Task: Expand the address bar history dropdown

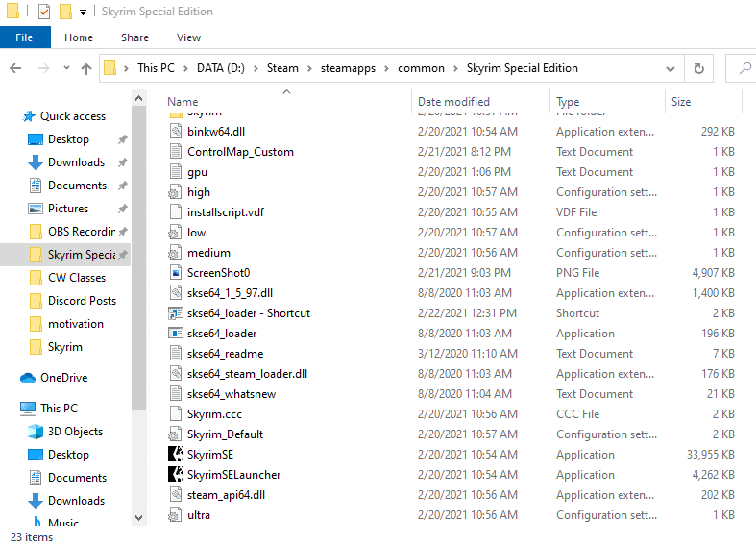Action: point(671,69)
